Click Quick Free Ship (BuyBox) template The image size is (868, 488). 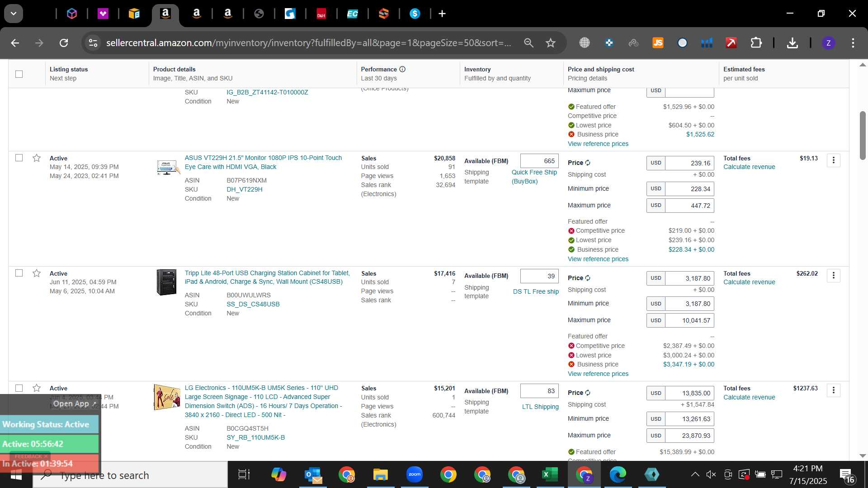point(534,177)
